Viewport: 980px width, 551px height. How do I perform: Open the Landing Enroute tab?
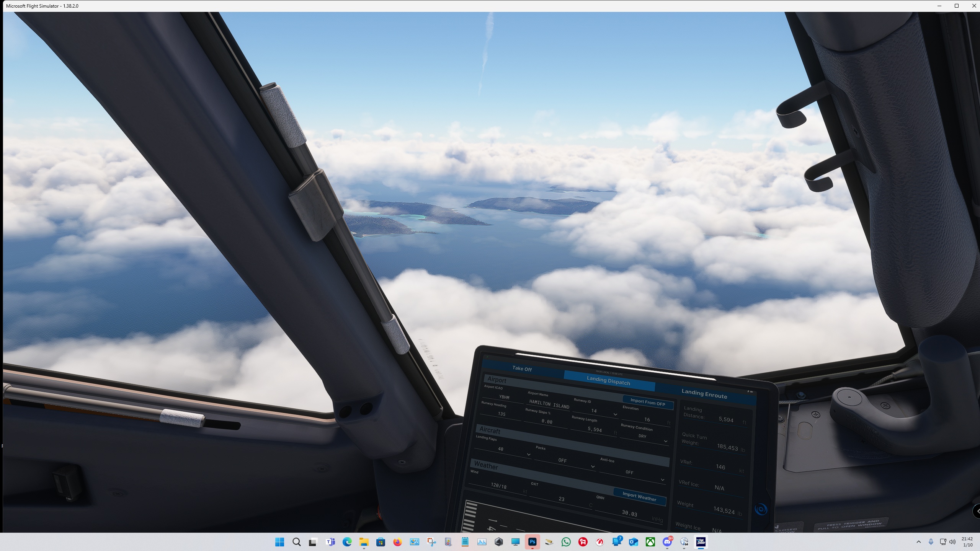click(x=704, y=394)
